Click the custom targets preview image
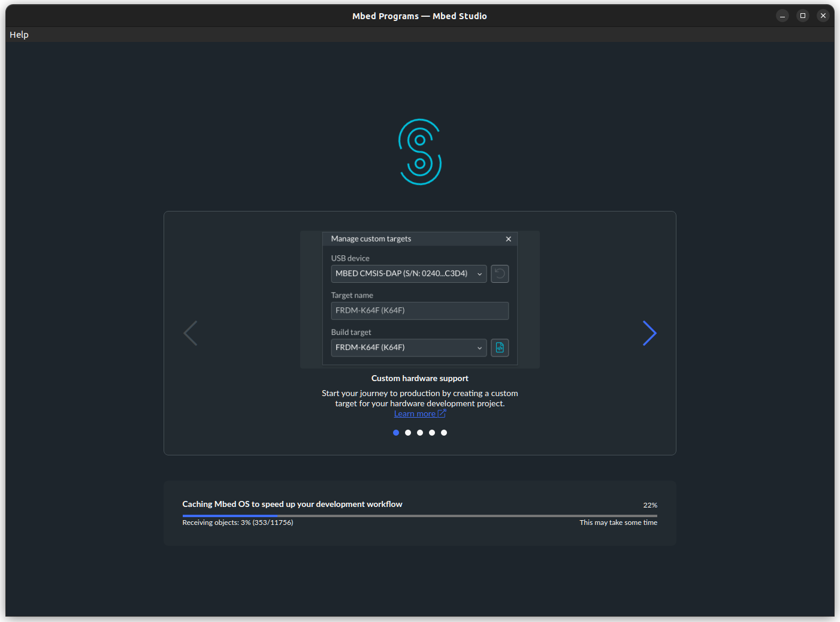 pyautogui.click(x=420, y=300)
